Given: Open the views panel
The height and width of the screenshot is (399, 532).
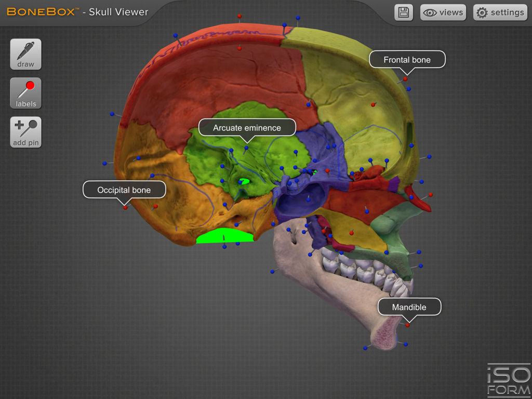Looking at the screenshot, I should coord(443,12).
